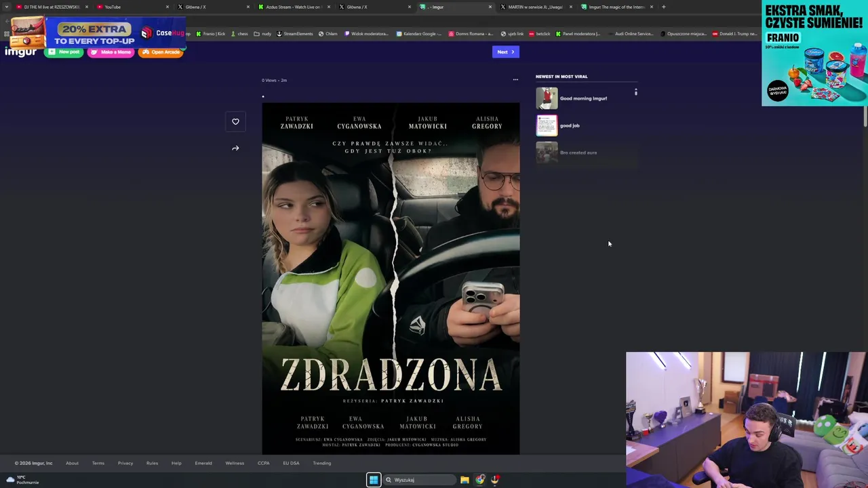Close the YouTube tab
The image size is (868, 488).
pyautogui.click(x=167, y=7)
